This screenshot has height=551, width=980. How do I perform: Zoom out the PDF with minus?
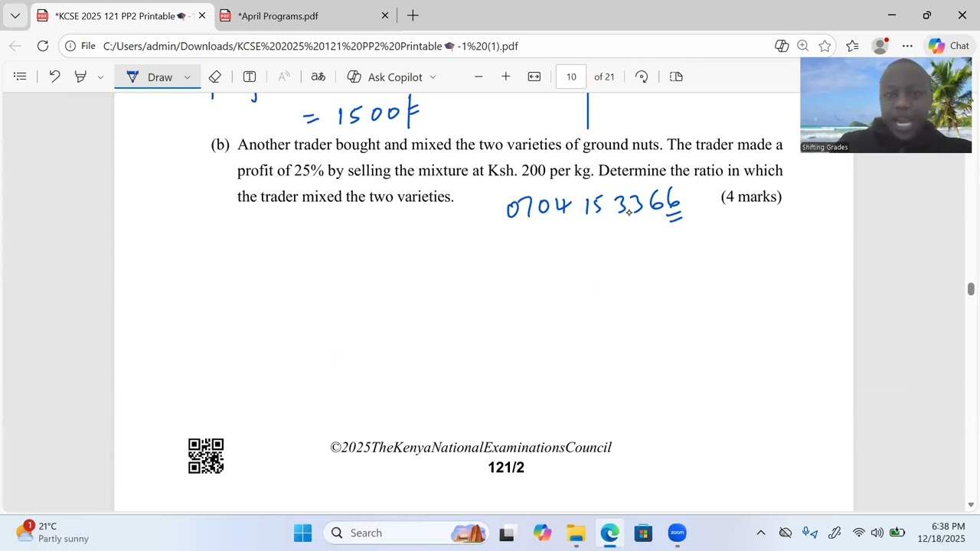point(479,77)
